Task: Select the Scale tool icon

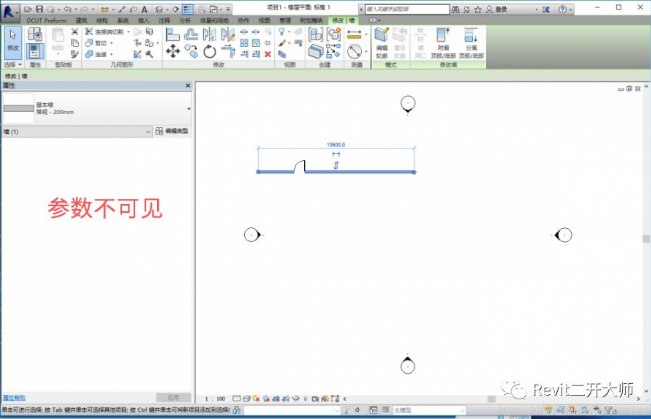Action: 256,43
